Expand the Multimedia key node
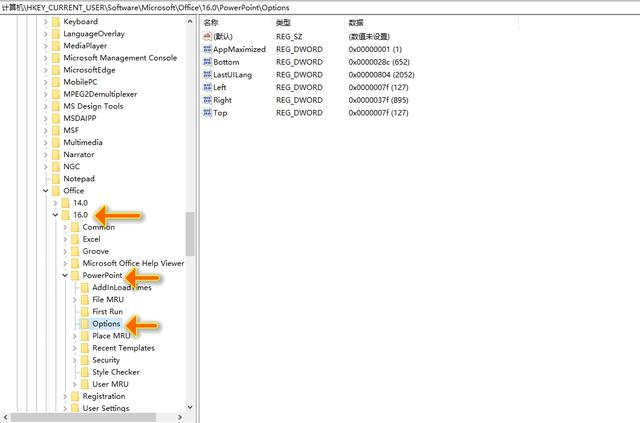Screen dimensions: 640x423 click(x=46, y=142)
